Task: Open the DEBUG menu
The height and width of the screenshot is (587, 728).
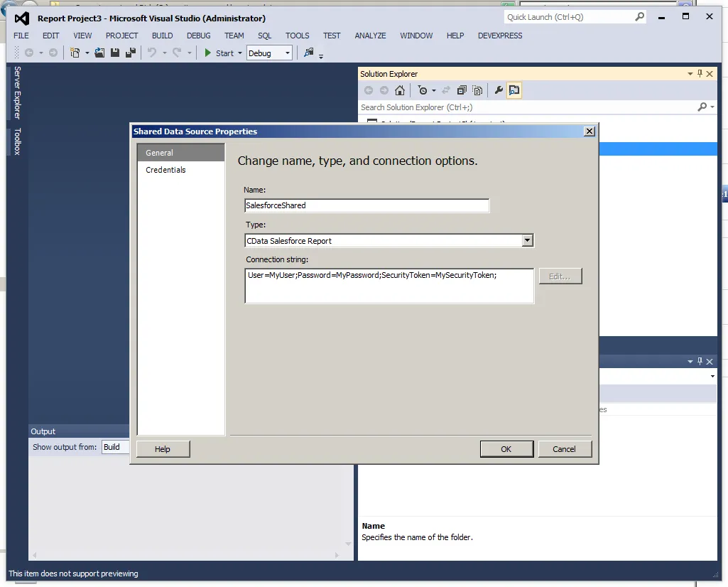Action: click(198, 36)
